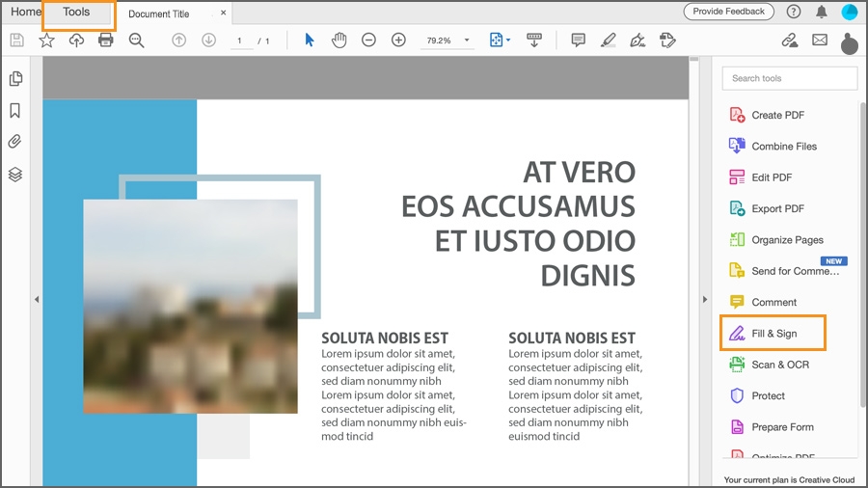This screenshot has height=488, width=868.
Task: Select the Highlight text pen icon
Action: tap(608, 40)
